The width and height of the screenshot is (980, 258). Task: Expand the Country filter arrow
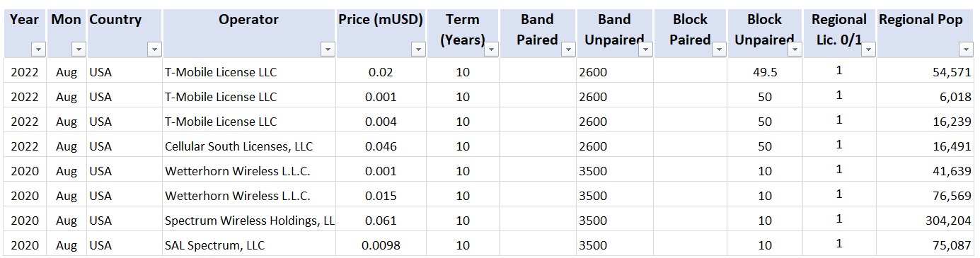154,49
